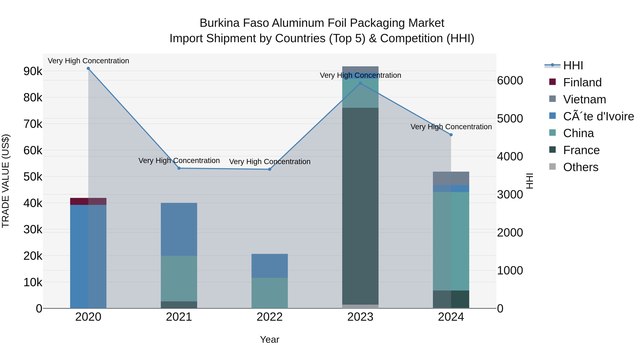Viewport: 644px width, 362px height.
Task: Click the France segment of 2021 bar
Action: tap(179, 305)
